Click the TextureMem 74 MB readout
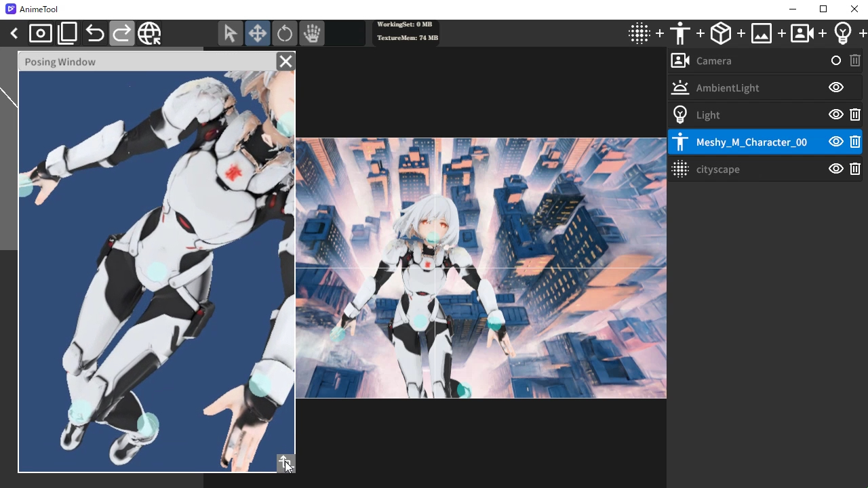Viewport: 868px width, 488px height. click(407, 38)
